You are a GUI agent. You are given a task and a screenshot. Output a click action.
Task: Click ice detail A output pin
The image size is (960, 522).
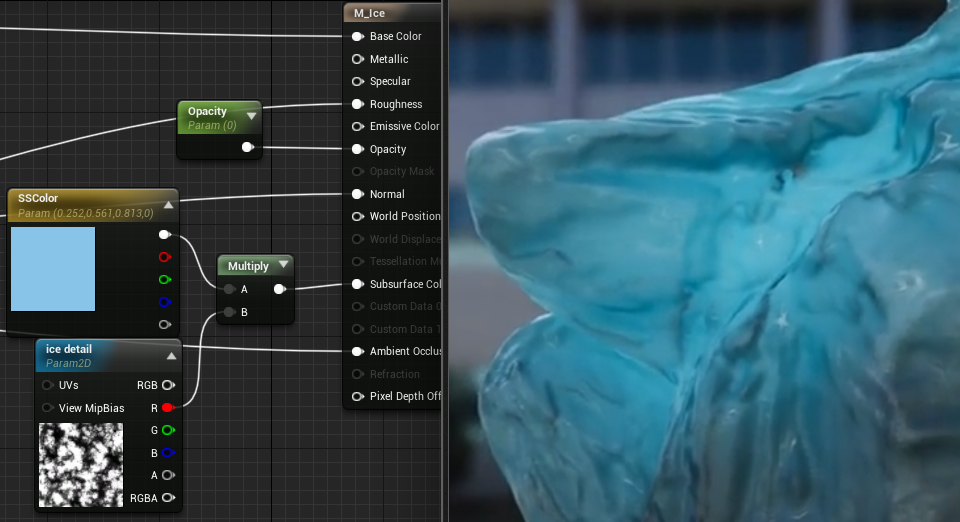coord(168,475)
